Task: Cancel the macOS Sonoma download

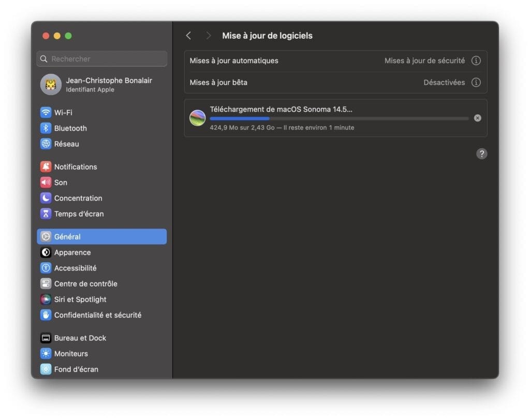Action: (x=477, y=118)
